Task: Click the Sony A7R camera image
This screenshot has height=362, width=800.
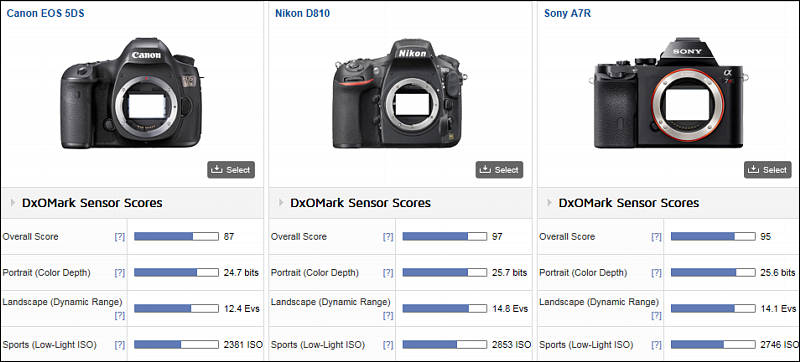Action: 669,92
